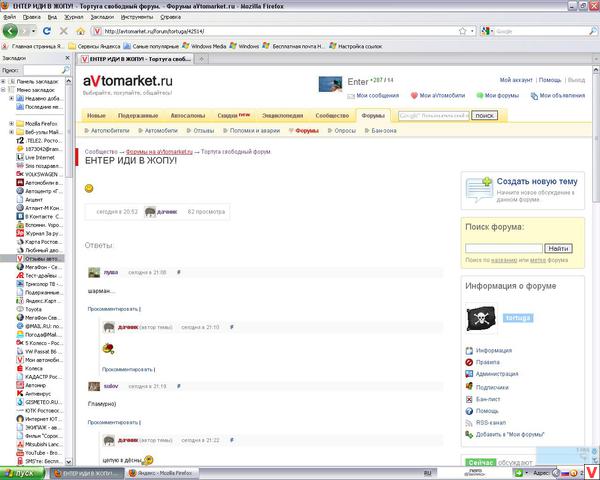Open RSS-канал feed link
Viewport: 600px width, 480px height.
pos(486,423)
